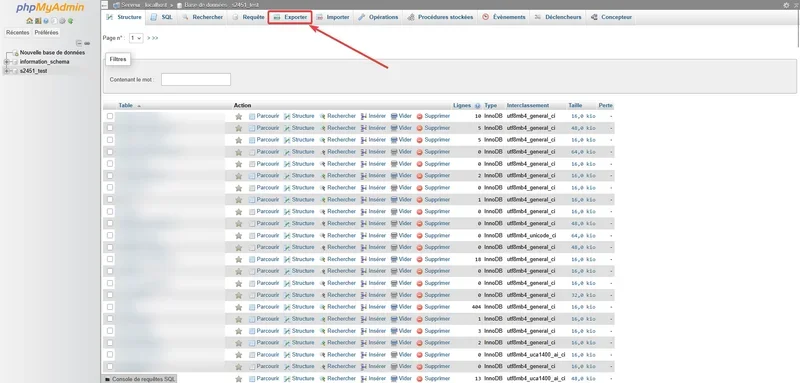The width and height of the screenshot is (800, 383).
Task: Go to next page with single arrow
Action: point(148,38)
